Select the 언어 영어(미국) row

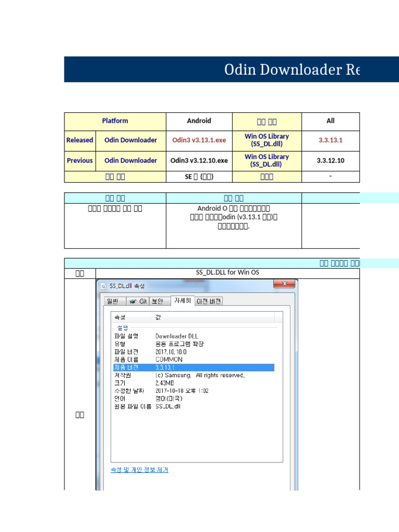click(194, 398)
